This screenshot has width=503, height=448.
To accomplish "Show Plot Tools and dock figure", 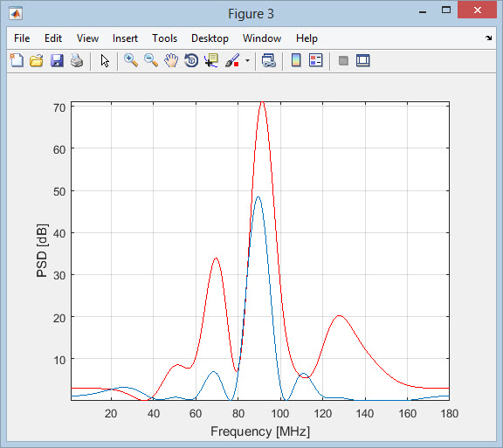I will 363,60.
